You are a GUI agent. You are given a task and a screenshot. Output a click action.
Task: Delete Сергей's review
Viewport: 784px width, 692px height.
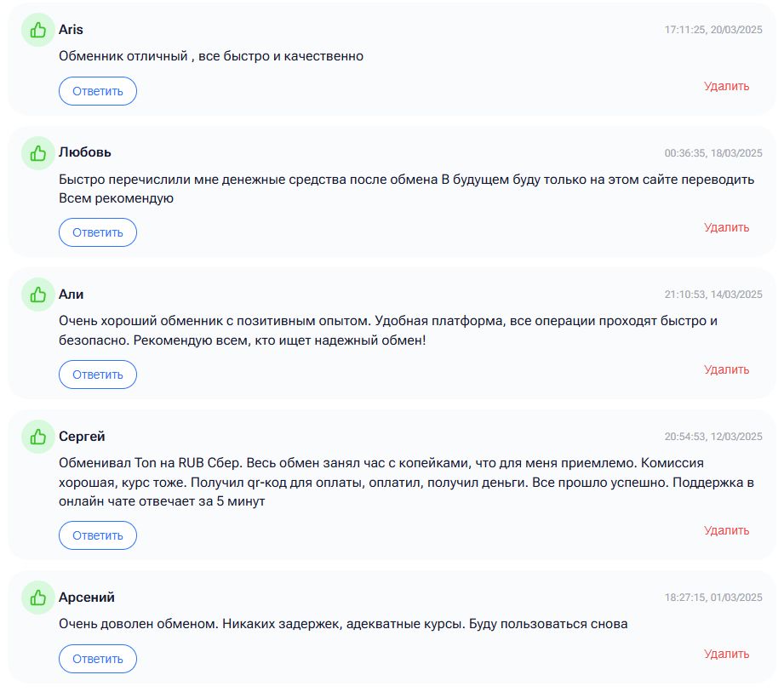tap(726, 530)
